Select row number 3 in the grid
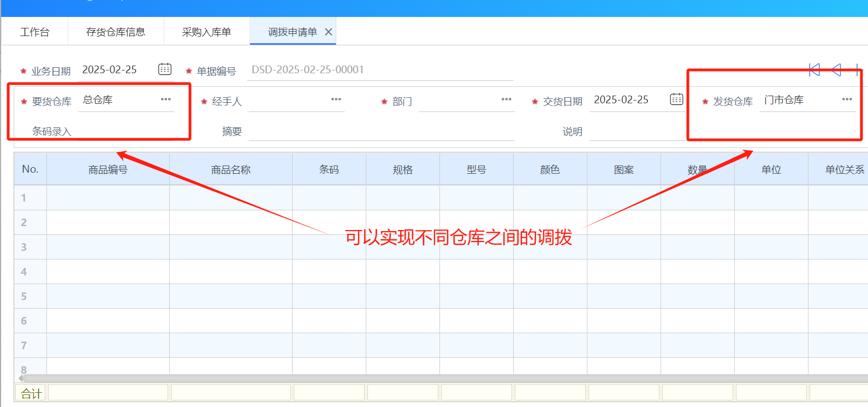The width and height of the screenshot is (868, 407). pos(24,247)
